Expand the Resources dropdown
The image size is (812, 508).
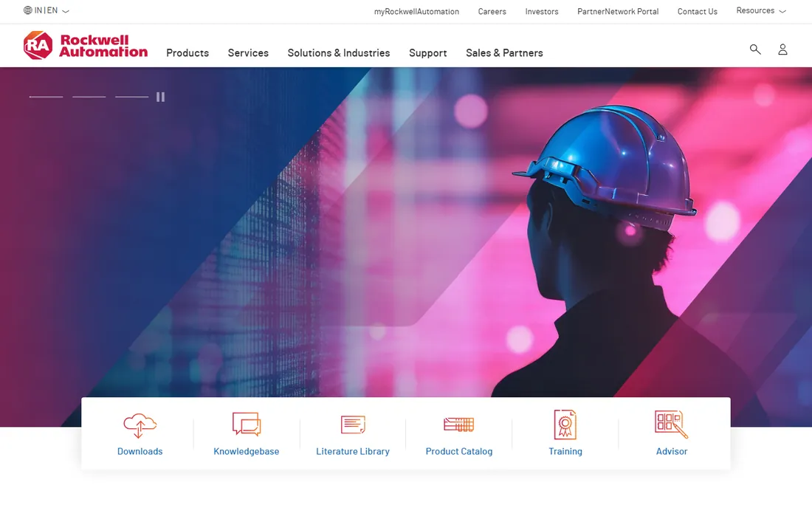point(761,10)
